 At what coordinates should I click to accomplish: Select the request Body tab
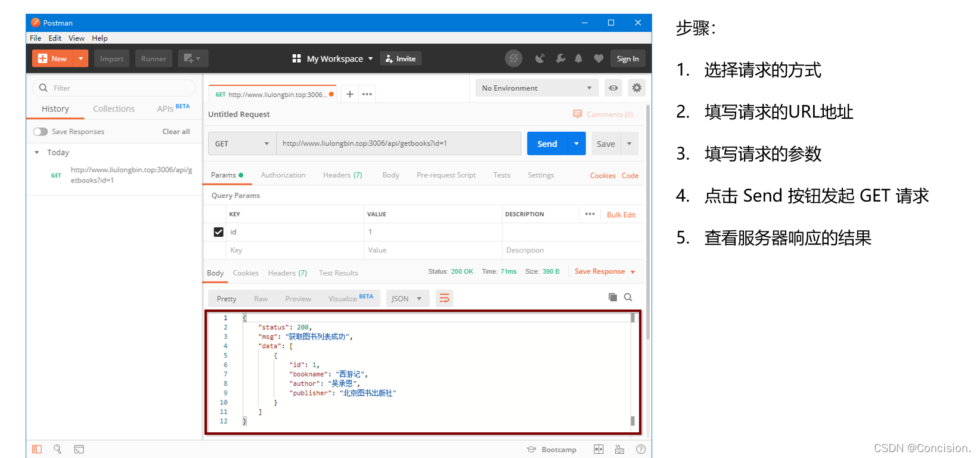point(391,175)
